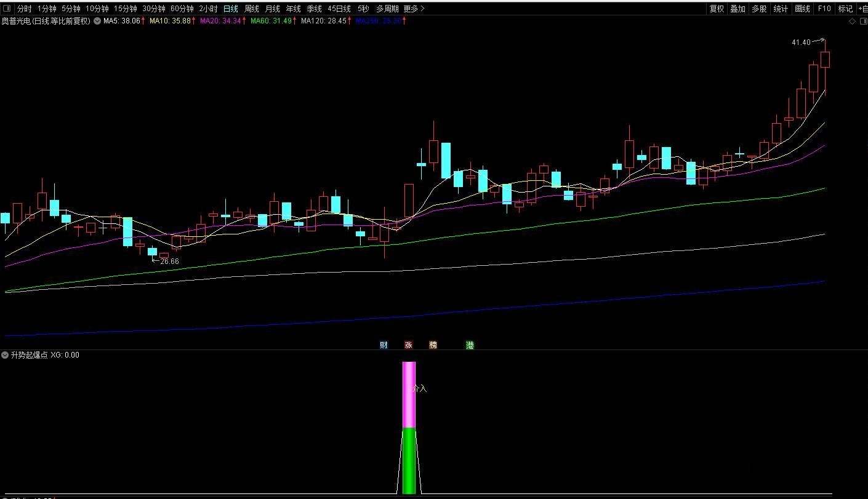Click the green signal bar in indicator
The width and height of the screenshot is (868, 499).
click(409, 461)
